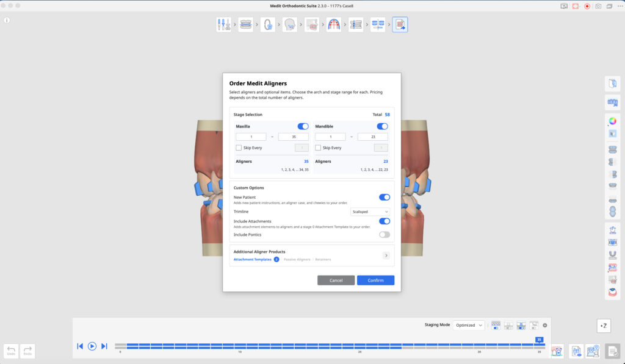Click the Undo button
The height and width of the screenshot is (364, 625).
pos(11,351)
